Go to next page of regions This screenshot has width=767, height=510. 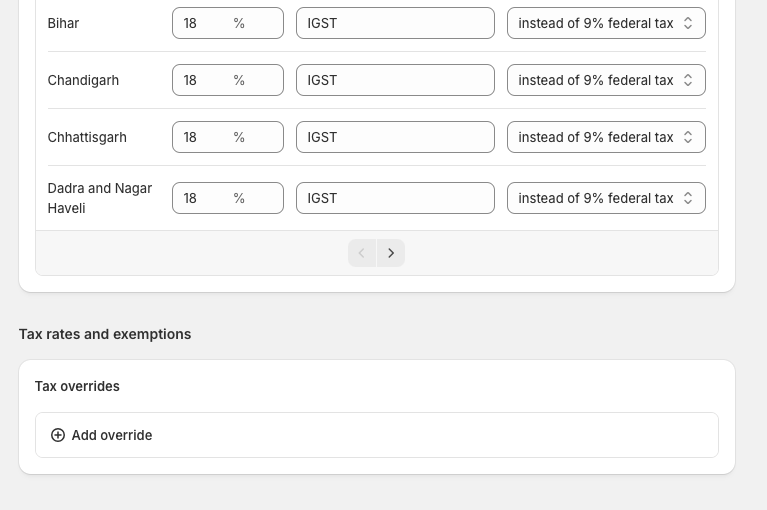(391, 253)
